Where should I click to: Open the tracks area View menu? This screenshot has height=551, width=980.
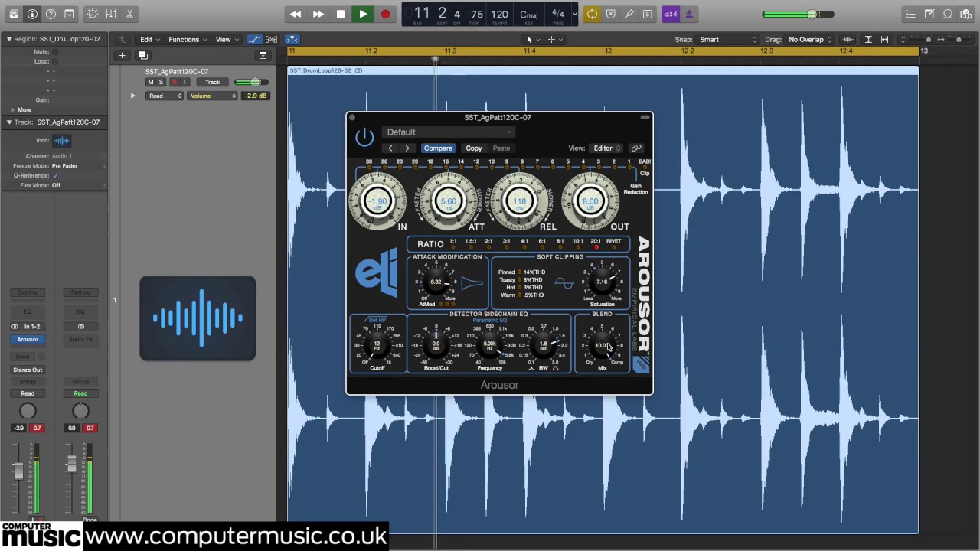(226, 39)
